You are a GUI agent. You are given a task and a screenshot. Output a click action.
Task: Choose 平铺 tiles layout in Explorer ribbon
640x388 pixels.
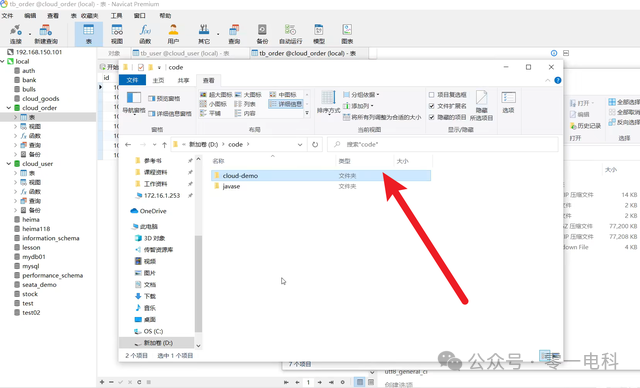pyautogui.click(x=211, y=113)
